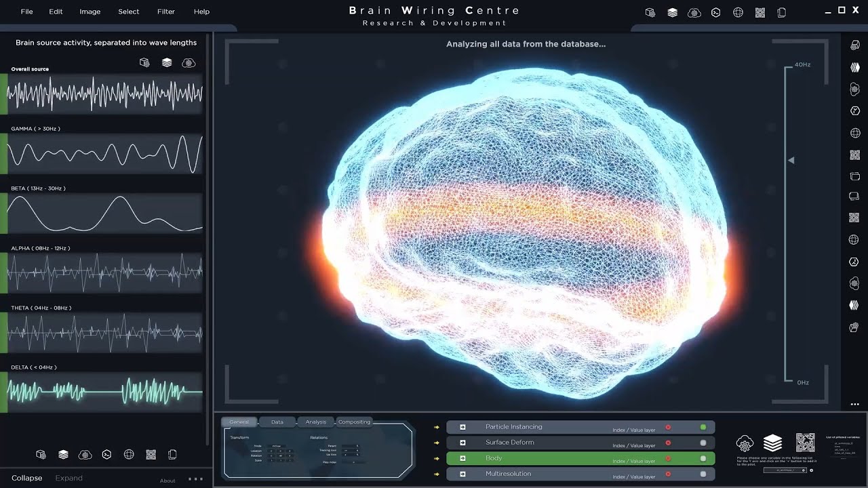Expand the Surface Deform layer arrow box

(462, 443)
